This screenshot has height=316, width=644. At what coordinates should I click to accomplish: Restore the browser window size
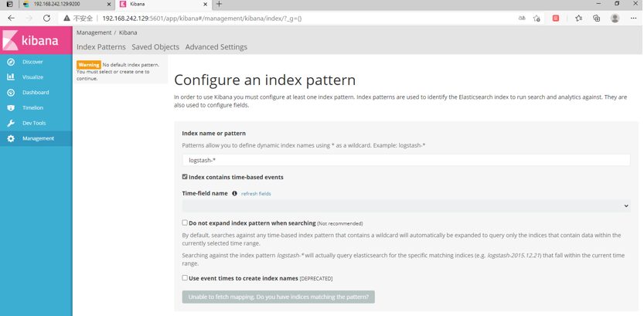(x=616, y=4)
